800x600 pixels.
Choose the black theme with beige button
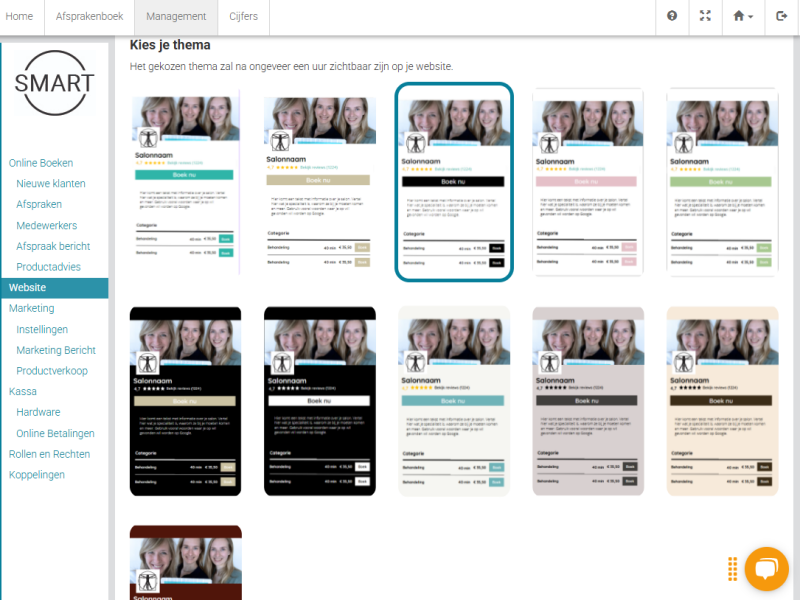pos(185,401)
